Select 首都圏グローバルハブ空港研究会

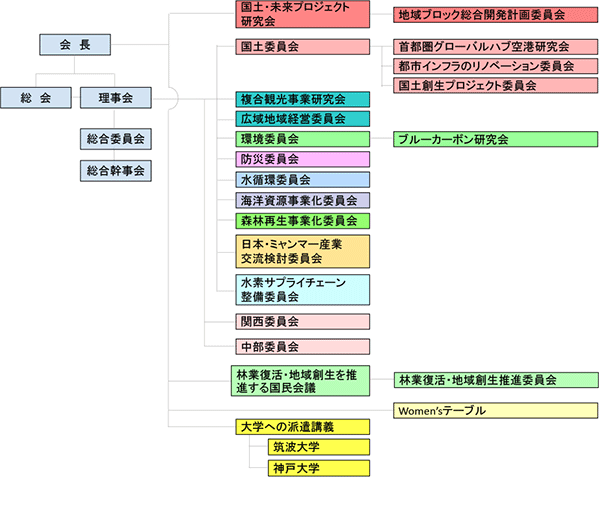click(x=495, y=47)
